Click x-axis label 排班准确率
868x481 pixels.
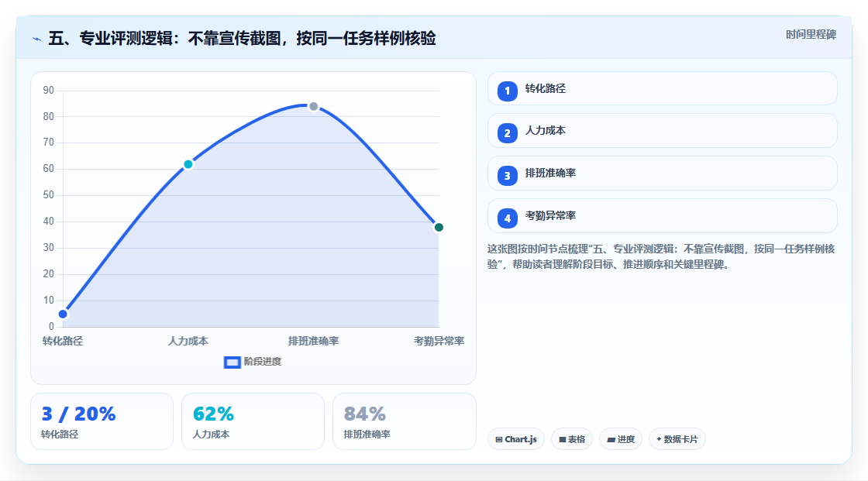point(313,341)
